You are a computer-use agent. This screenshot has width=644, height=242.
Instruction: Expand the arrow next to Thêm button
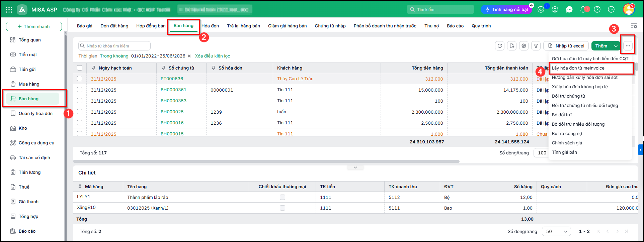click(616, 46)
